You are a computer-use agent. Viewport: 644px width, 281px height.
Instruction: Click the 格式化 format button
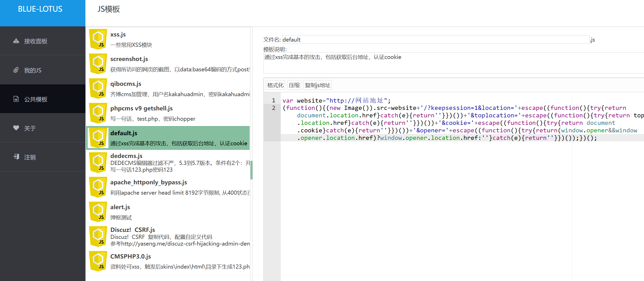point(275,85)
